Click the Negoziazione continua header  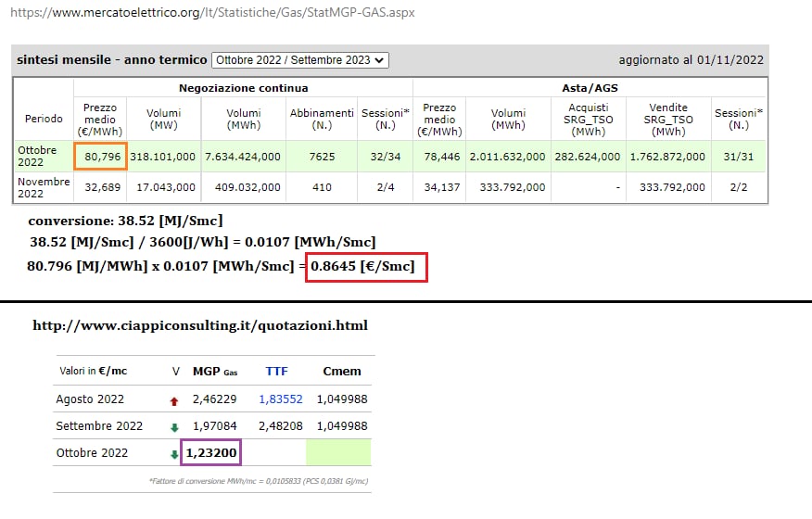[243, 87]
